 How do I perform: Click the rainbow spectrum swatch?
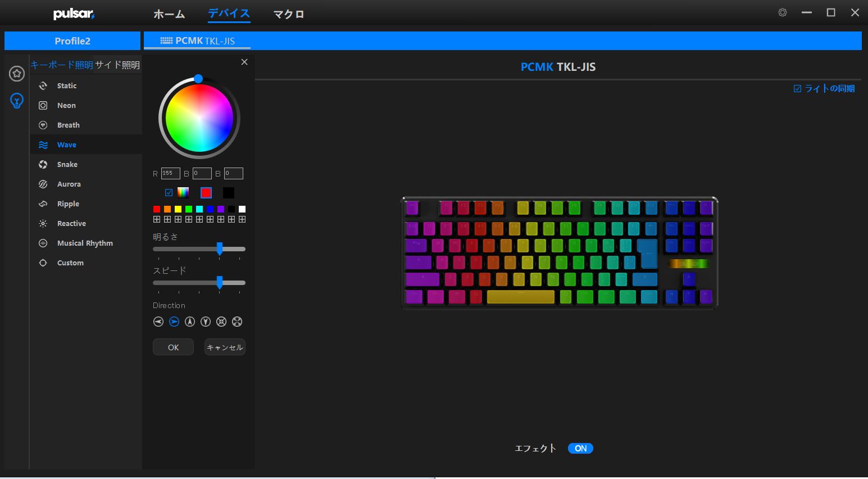[x=183, y=192]
